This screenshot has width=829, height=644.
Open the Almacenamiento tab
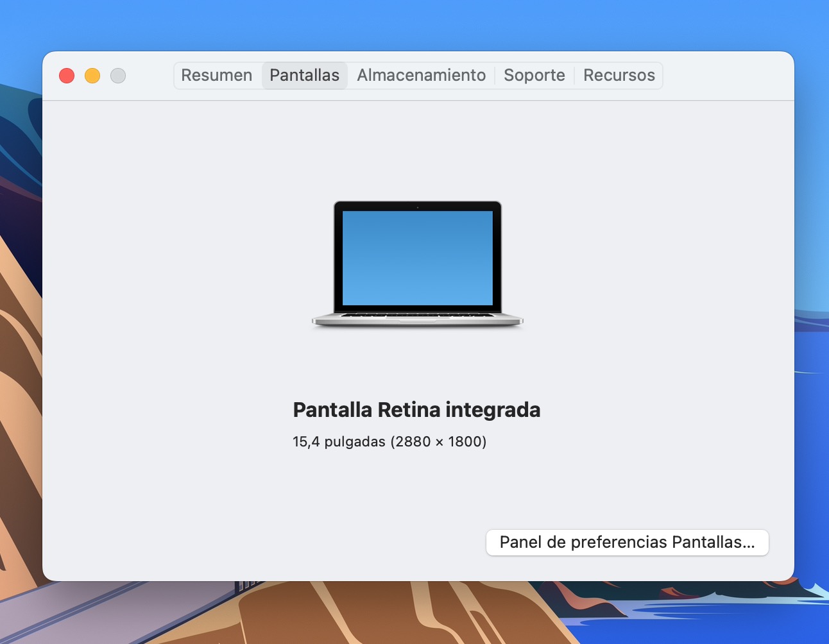421,75
